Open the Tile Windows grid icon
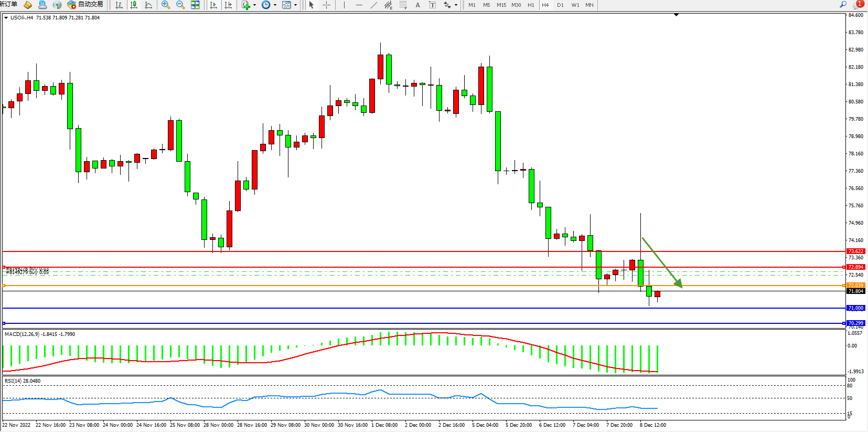 [x=195, y=5]
